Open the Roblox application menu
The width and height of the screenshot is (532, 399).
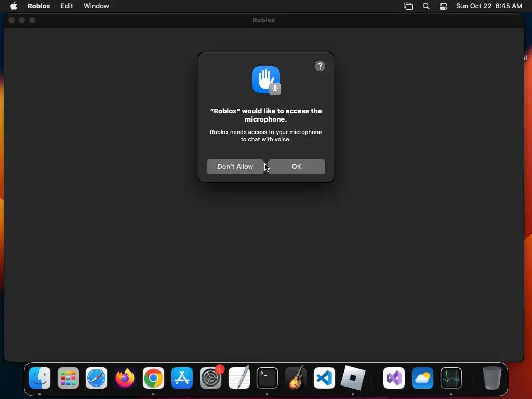click(x=38, y=6)
